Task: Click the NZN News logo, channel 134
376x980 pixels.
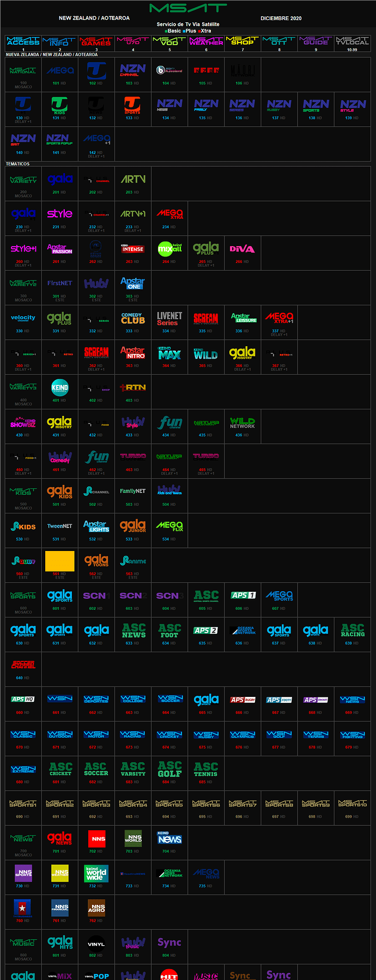Action: pos(169,105)
